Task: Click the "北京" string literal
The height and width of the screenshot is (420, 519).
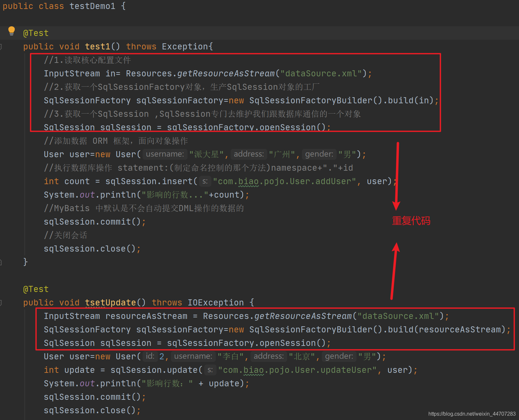Action: click(302, 356)
